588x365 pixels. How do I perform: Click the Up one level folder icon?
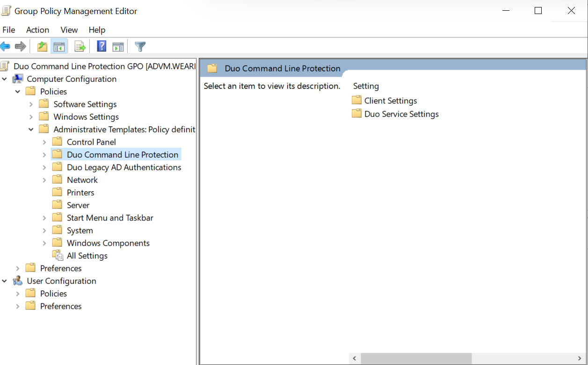41,46
